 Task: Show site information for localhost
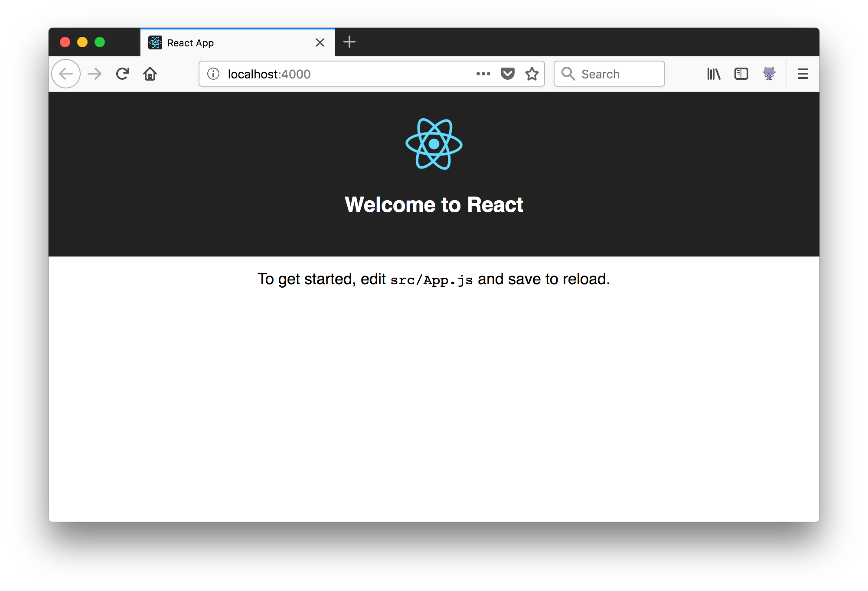pos(213,74)
